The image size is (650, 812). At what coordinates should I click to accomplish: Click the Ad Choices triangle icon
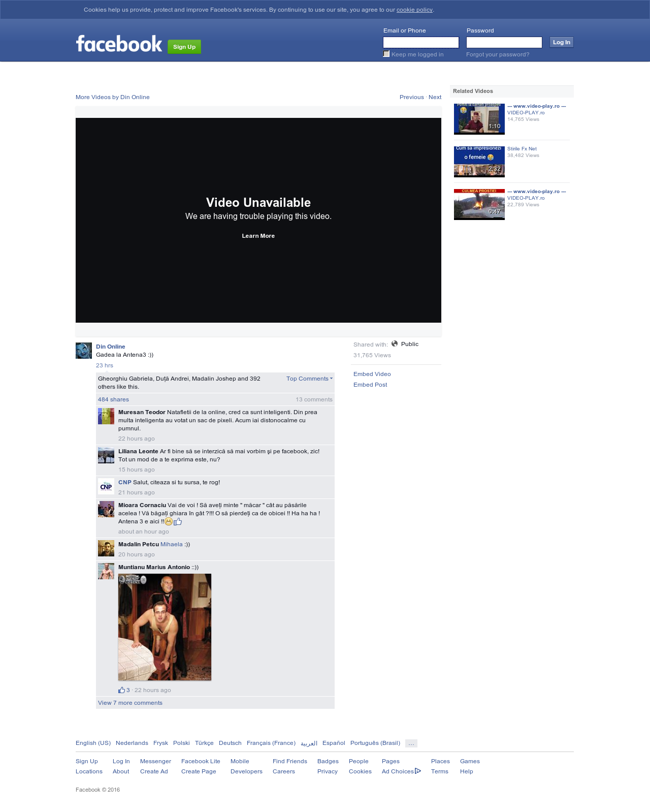(x=418, y=771)
